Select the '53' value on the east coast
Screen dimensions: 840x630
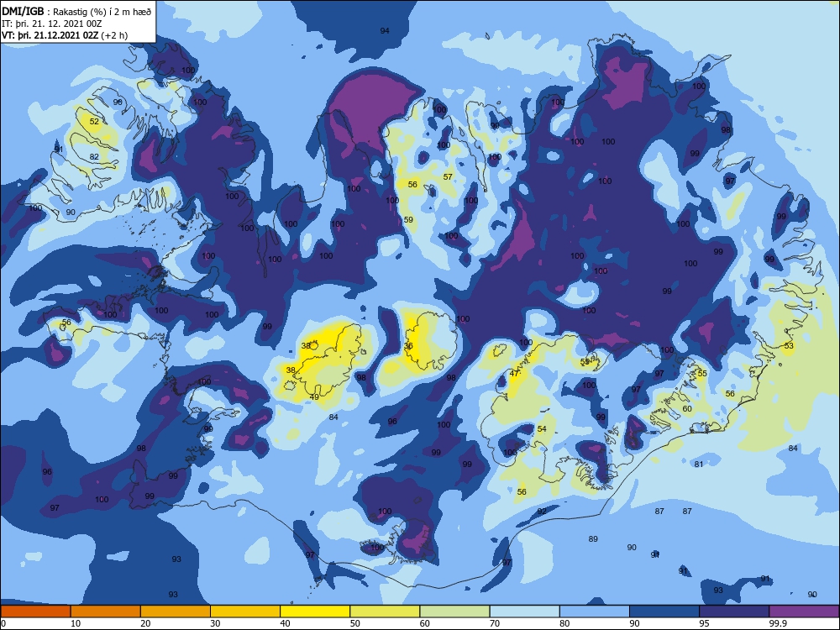(789, 346)
